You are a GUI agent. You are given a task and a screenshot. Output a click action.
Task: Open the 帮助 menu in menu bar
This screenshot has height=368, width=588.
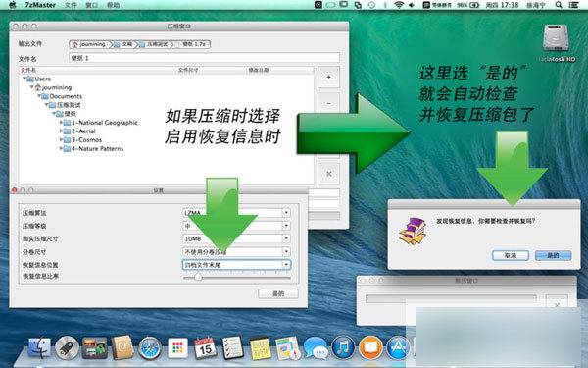pos(114,5)
